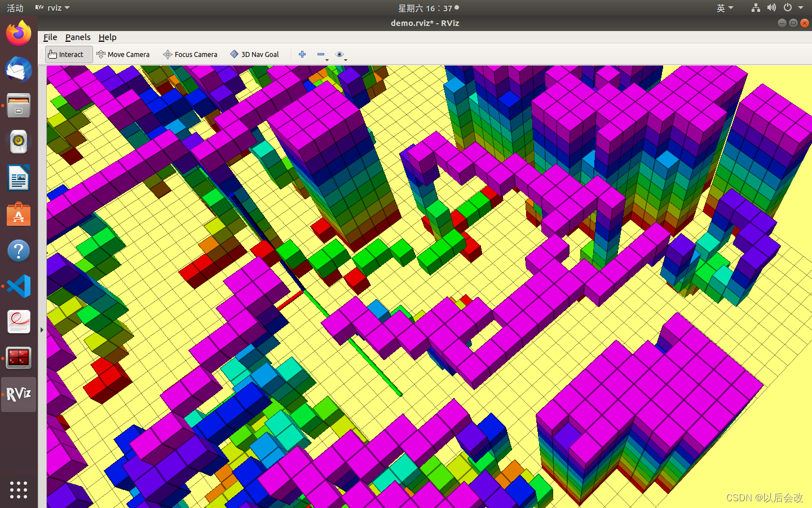Click the minus remove-tool icon
This screenshot has width=812, height=508.
pos(320,54)
